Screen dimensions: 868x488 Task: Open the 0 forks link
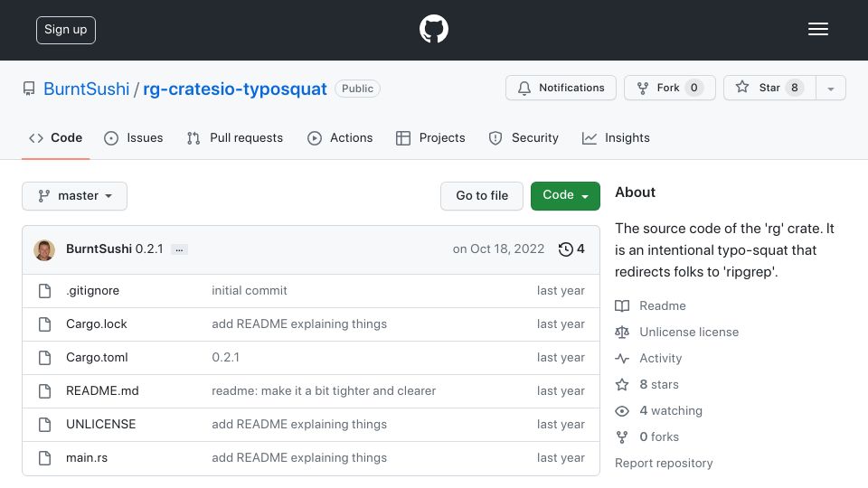pyautogui.click(x=659, y=437)
